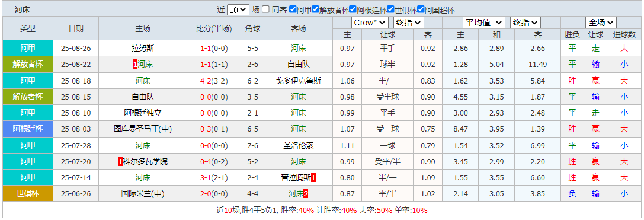Open the 阿根廷独立 team link
Screen dimensions: 644x220
[x=143, y=113]
